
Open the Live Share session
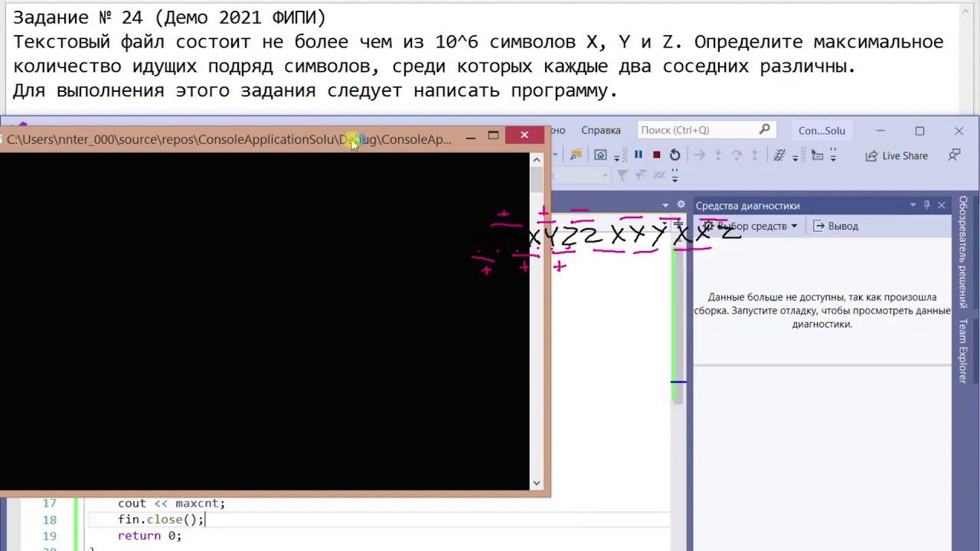[904, 155]
